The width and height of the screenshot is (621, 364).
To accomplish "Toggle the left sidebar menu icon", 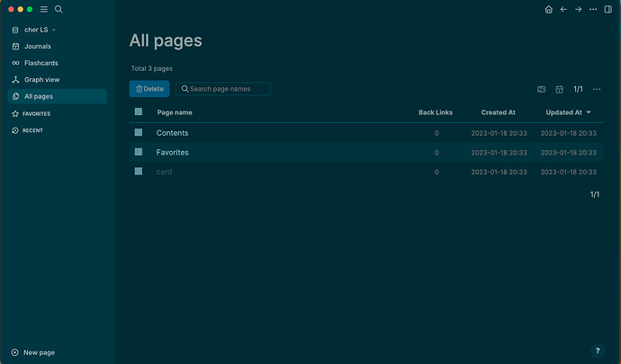I will click(44, 9).
